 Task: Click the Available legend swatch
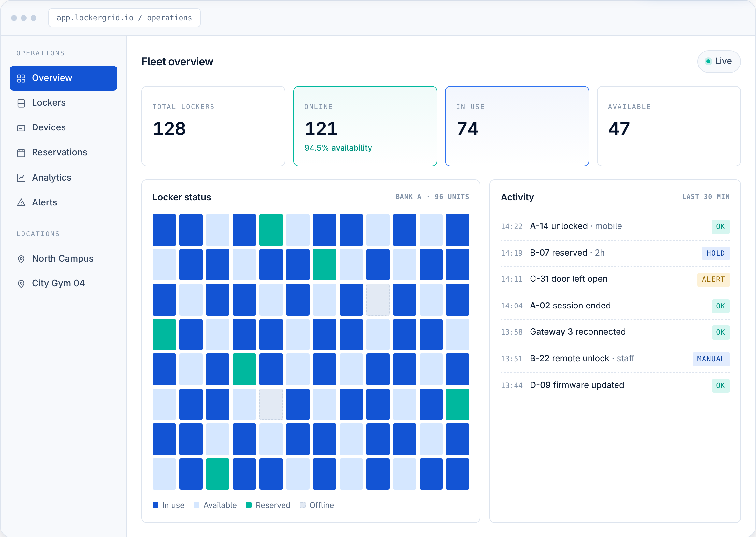coord(196,505)
